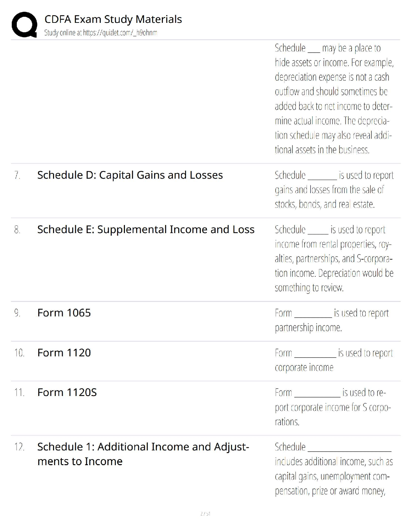Screen dimensions: 411x532
Task: Click the CDFA Exam Study Materials title
Action: pyautogui.click(x=113, y=19)
